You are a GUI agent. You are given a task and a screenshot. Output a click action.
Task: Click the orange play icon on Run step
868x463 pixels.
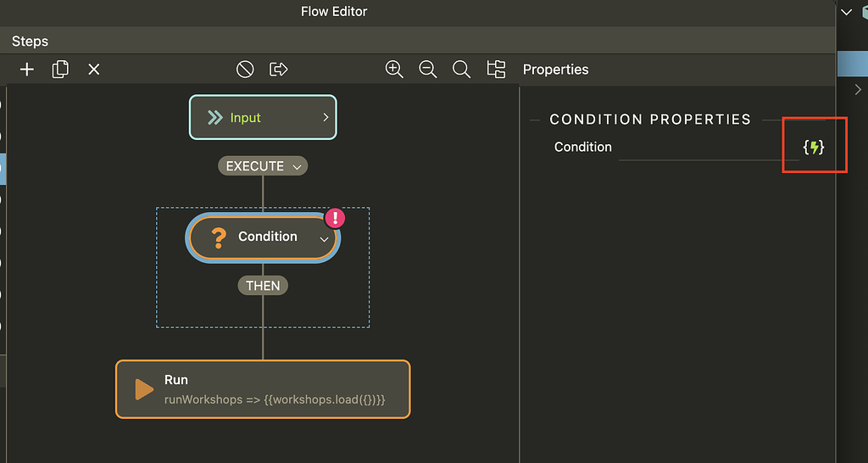coord(144,389)
